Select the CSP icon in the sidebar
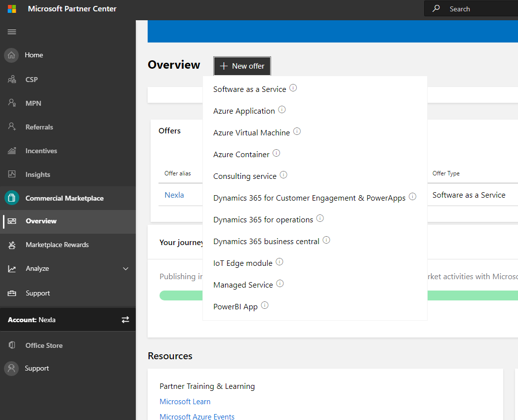Viewport: 518px width, 420px height. 11,79
